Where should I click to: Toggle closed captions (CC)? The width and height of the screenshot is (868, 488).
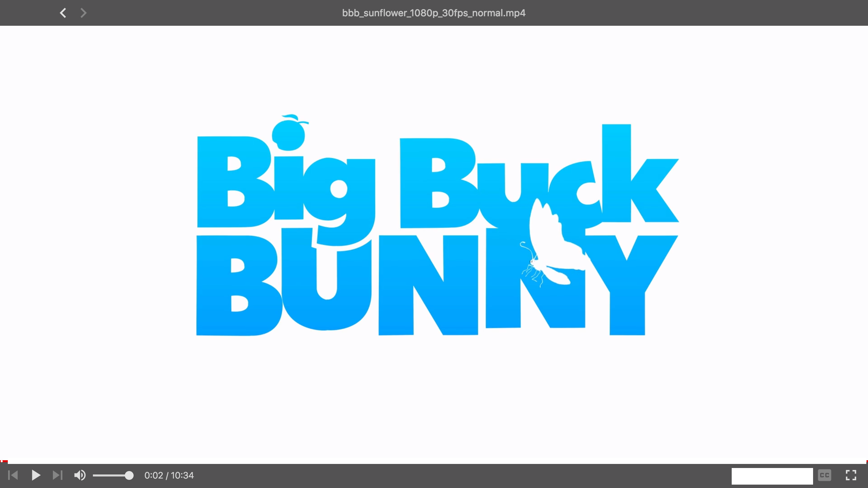pos(824,475)
